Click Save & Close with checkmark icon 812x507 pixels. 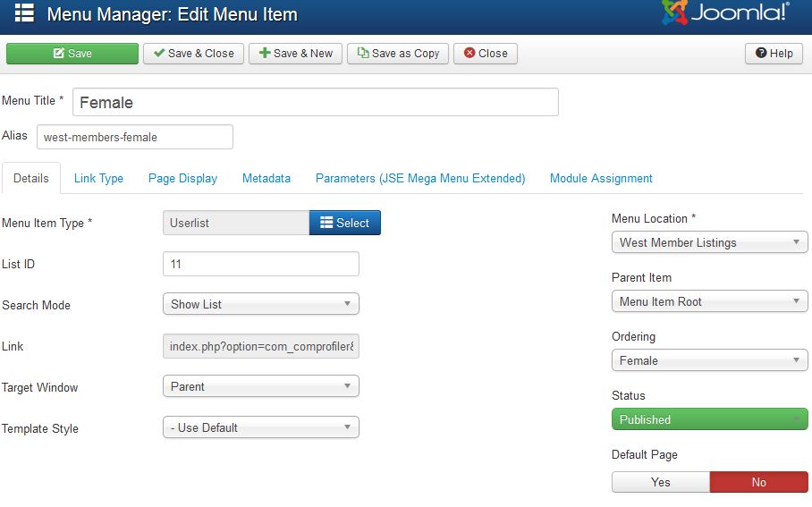[x=193, y=54]
